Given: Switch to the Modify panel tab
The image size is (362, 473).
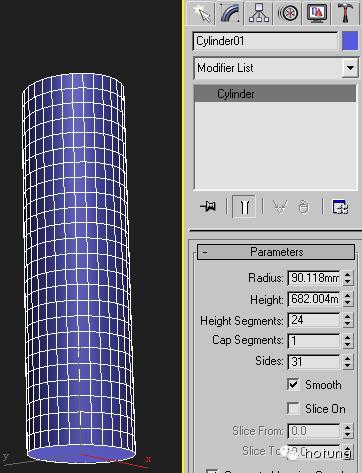Looking at the screenshot, I should coord(230,13).
